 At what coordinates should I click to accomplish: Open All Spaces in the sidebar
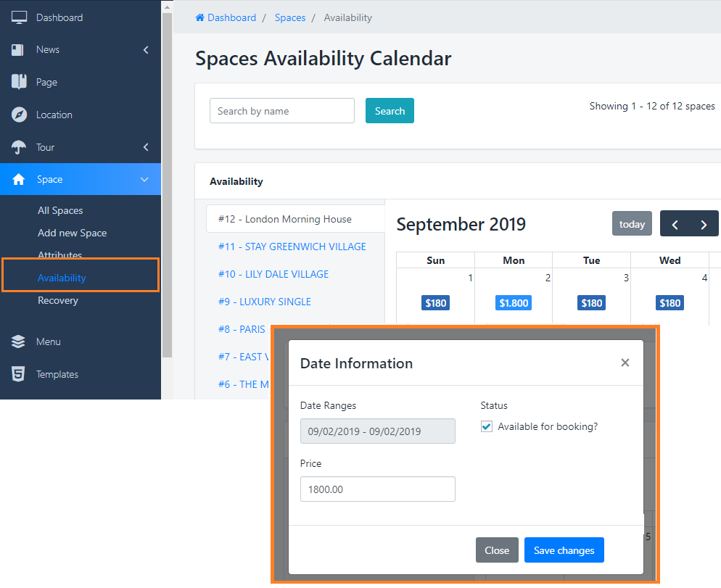[60, 210]
